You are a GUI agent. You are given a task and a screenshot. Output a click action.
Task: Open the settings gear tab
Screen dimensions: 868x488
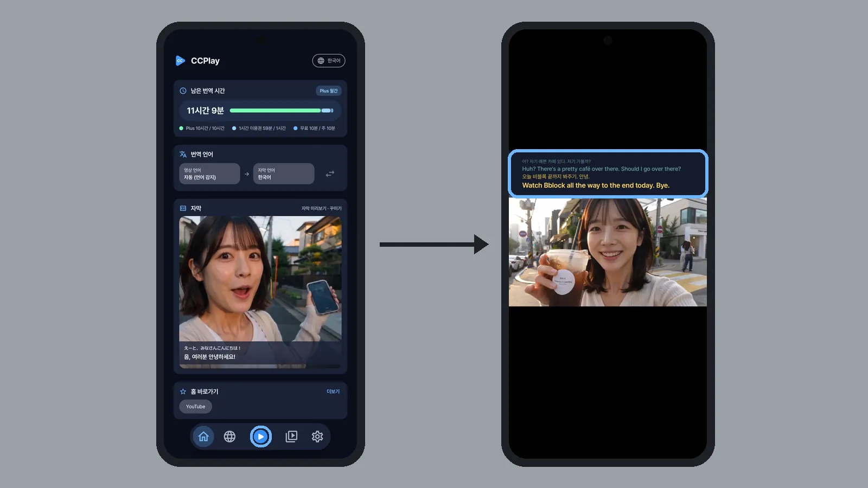[x=317, y=436]
